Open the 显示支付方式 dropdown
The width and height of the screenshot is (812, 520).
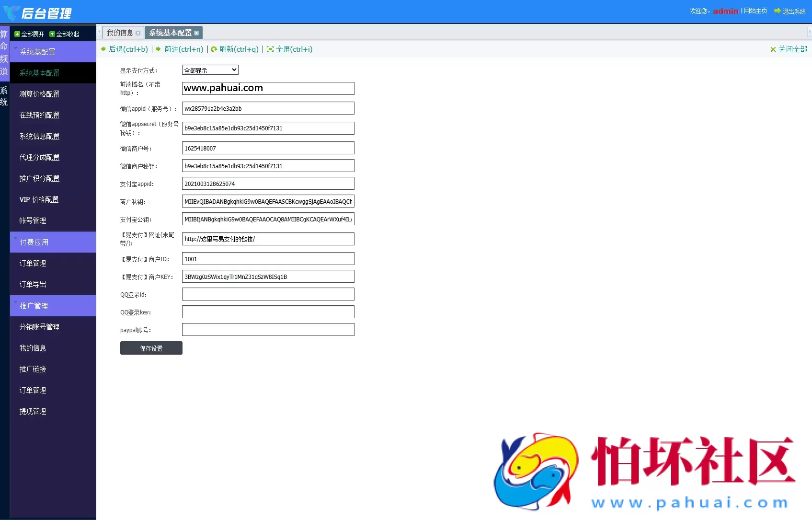coord(210,70)
